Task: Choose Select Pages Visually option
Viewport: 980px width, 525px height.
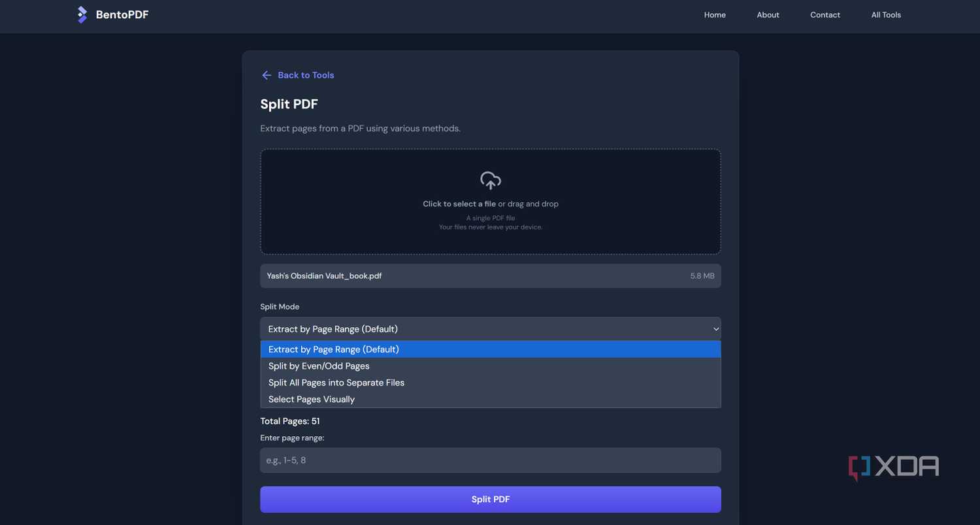Action: point(491,399)
